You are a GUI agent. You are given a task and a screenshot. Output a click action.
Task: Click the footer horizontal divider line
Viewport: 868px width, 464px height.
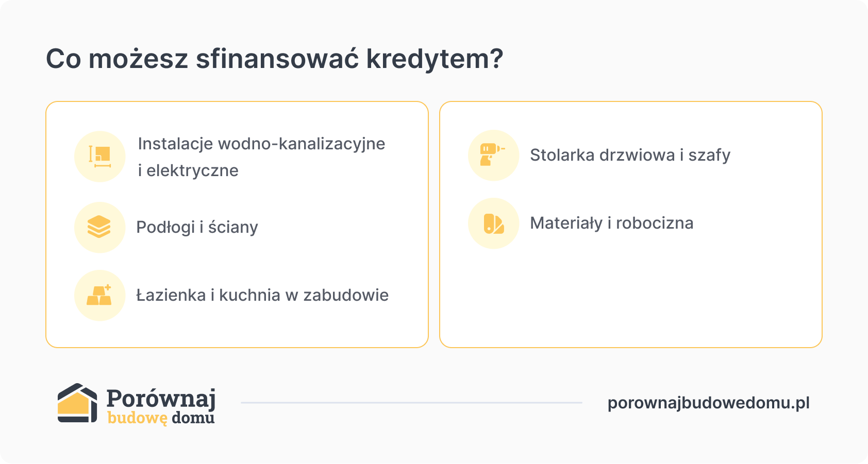pos(411,403)
